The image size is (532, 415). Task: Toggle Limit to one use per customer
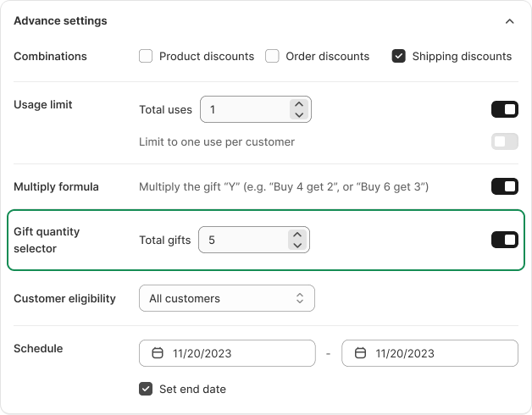tap(504, 141)
